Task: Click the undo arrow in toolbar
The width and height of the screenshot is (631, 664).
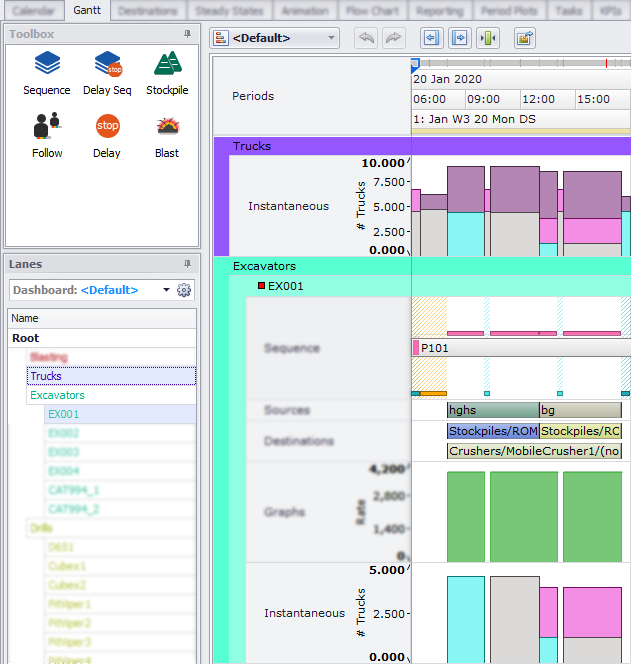Action: click(366, 38)
